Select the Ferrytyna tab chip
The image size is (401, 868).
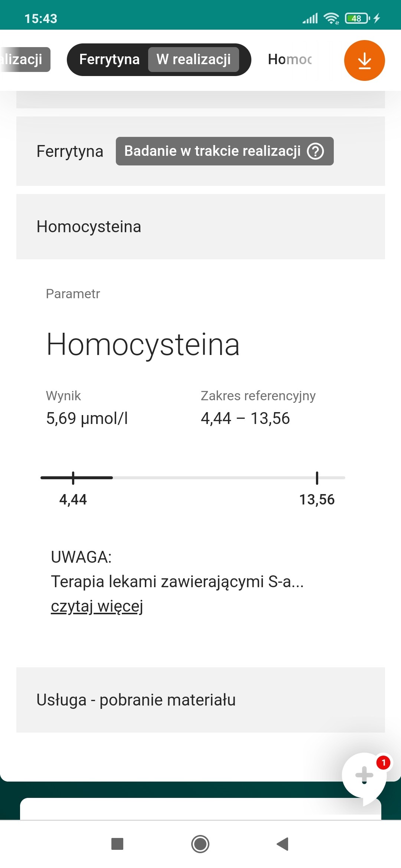pyautogui.click(x=110, y=59)
